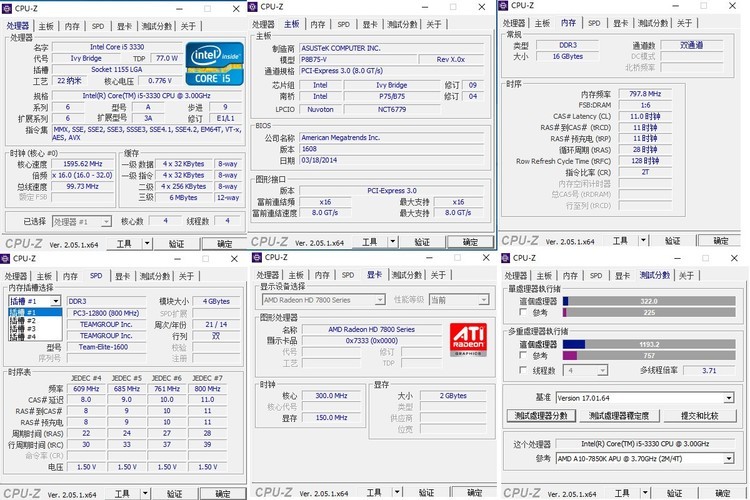Click the 测试处理器稳定度 button
750x500 pixels.
click(619, 415)
